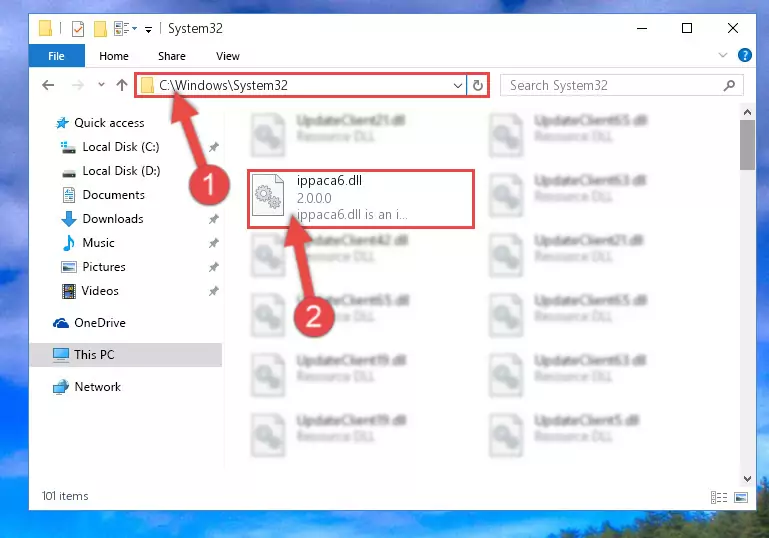Viewport: 769px width, 538px height.
Task: Click the ippaca6.dll gear file icon
Action: (x=268, y=195)
